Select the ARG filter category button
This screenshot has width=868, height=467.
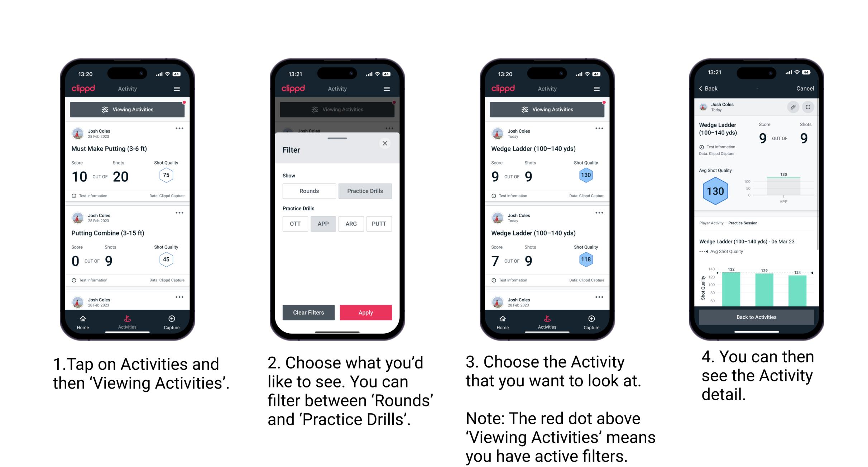351,224
